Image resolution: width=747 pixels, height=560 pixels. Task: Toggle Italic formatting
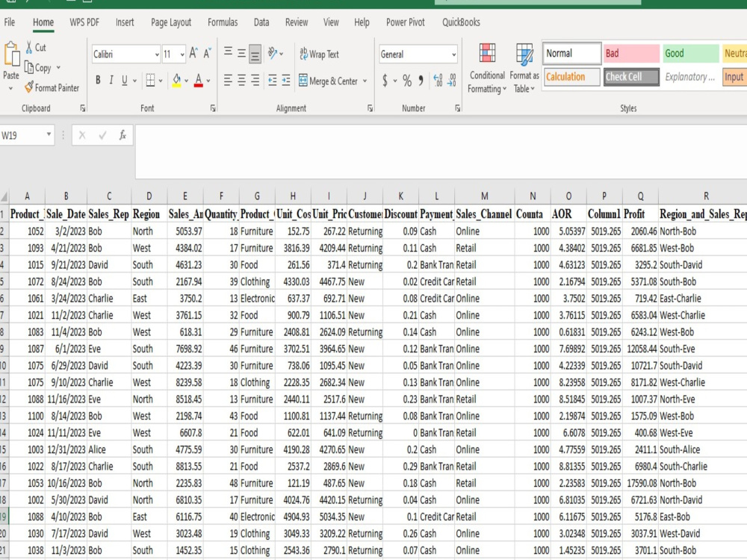(x=111, y=80)
